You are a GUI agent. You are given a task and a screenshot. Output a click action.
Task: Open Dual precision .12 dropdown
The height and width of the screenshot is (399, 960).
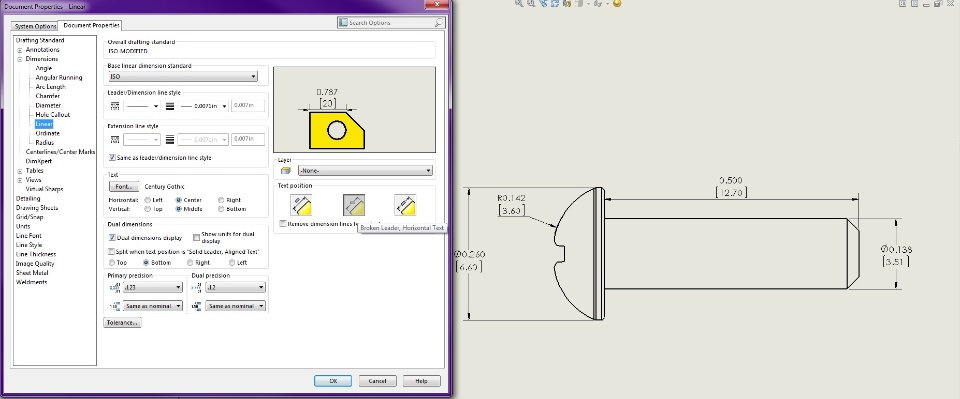pos(235,287)
